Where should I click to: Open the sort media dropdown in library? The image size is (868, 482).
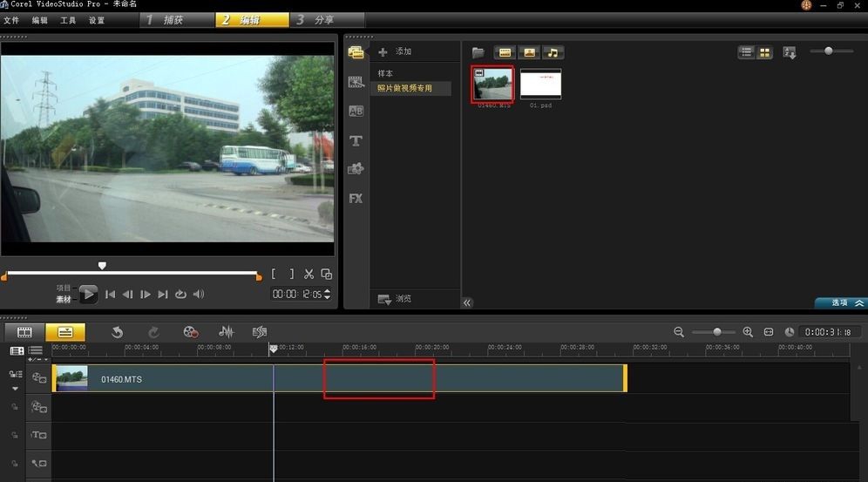pyautogui.click(x=790, y=53)
